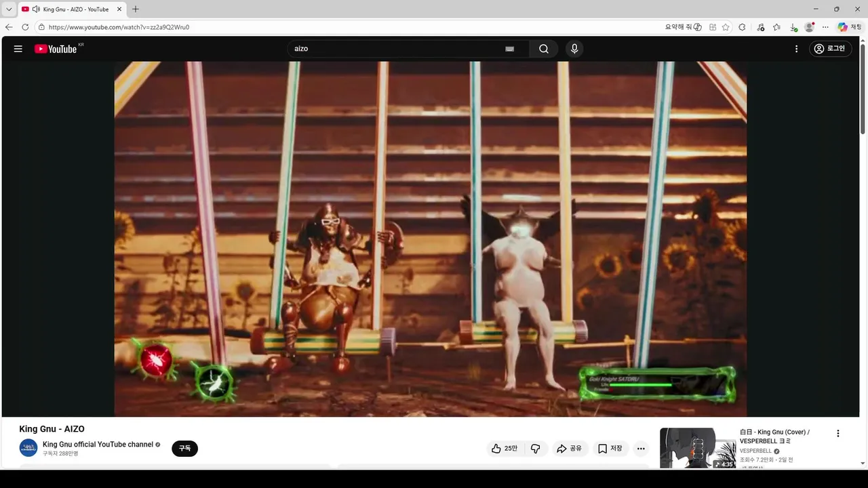Open YouTube settings three-dot menu
Viewport: 868px width, 488px height.
[796, 49]
